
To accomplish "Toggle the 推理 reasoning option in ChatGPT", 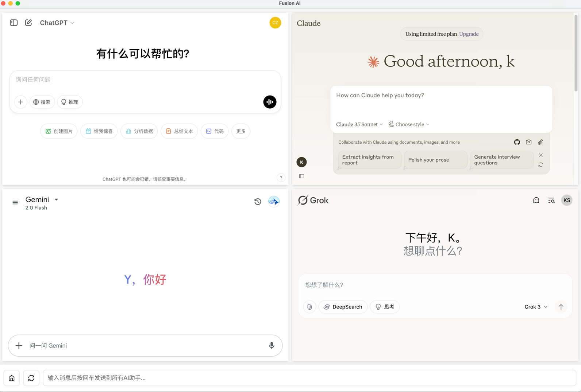I will [70, 102].
